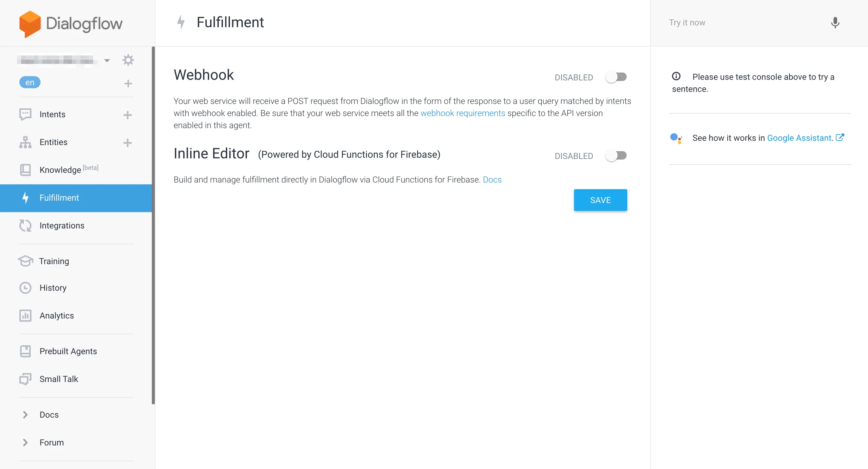Add a language with plus icon
The width and height of the screenshot is (868, 469).
click(128, 83)
